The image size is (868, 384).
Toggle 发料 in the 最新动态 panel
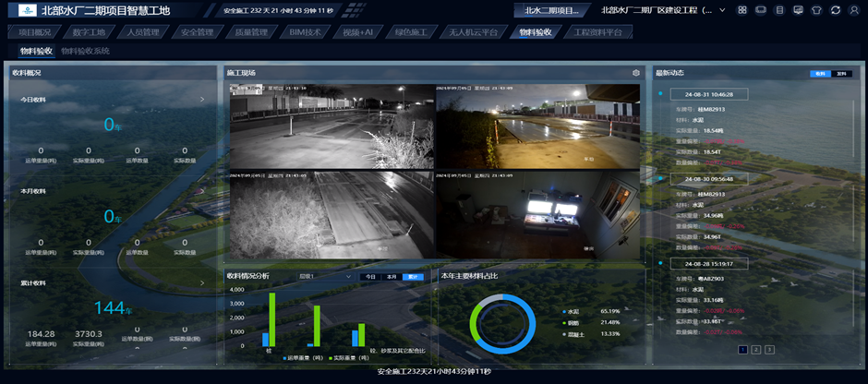pyautogui.click(x=841, y=73)
